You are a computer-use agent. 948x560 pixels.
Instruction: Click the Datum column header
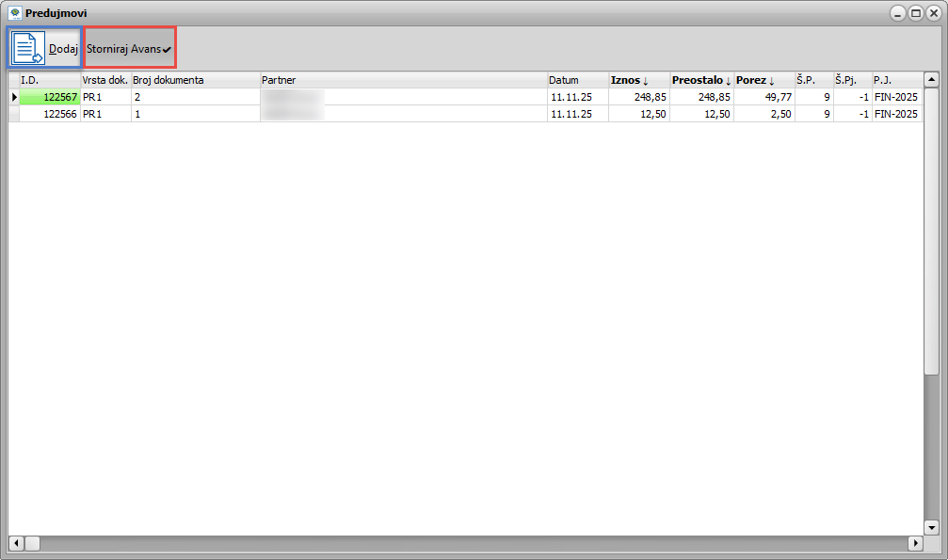[x=576, y=80]
